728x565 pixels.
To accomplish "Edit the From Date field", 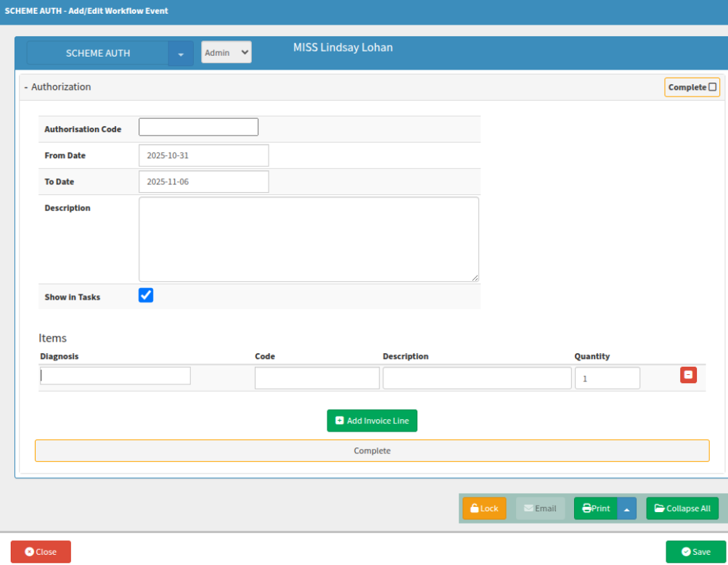I will [203, 155].
